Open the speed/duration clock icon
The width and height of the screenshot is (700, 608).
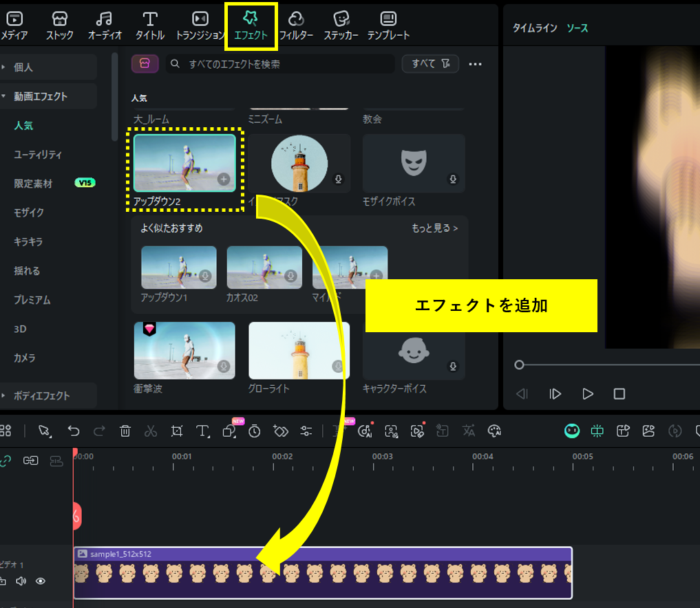coord(254,431)
